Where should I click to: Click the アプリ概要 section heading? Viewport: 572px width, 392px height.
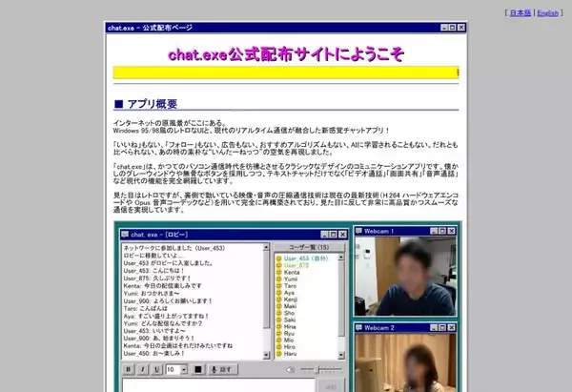coord(146,104)
